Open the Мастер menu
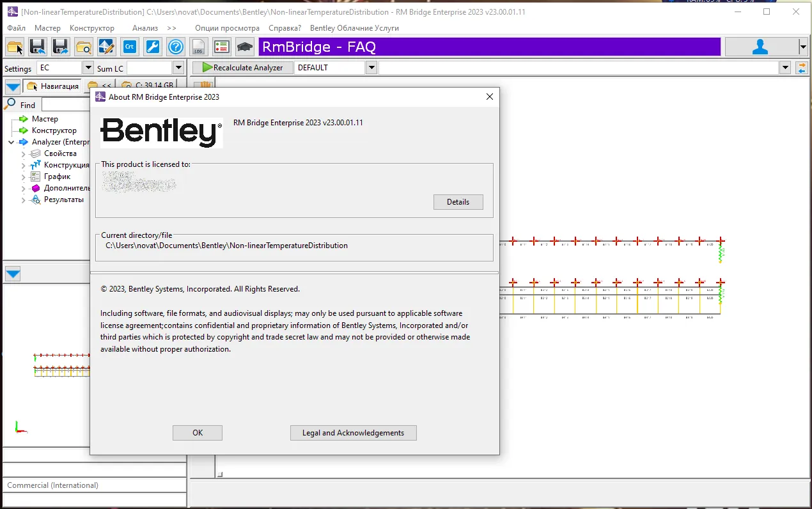Image resolution: width=812 pixels, height=509 pixels. click(47, 28)
